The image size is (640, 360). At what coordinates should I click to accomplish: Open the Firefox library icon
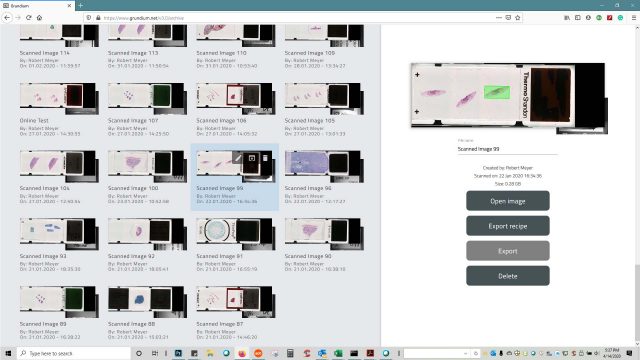point(567,18)
